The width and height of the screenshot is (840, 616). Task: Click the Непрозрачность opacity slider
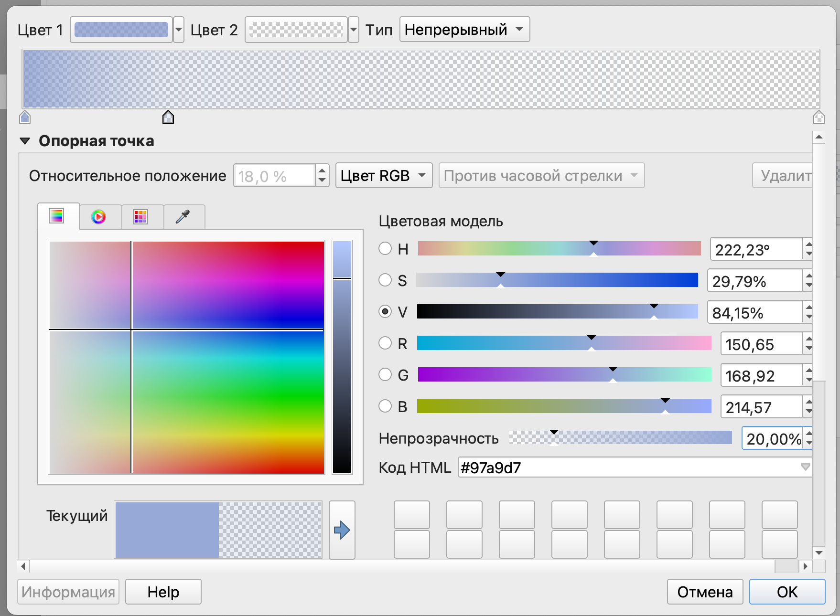click(x=620, y=438)
